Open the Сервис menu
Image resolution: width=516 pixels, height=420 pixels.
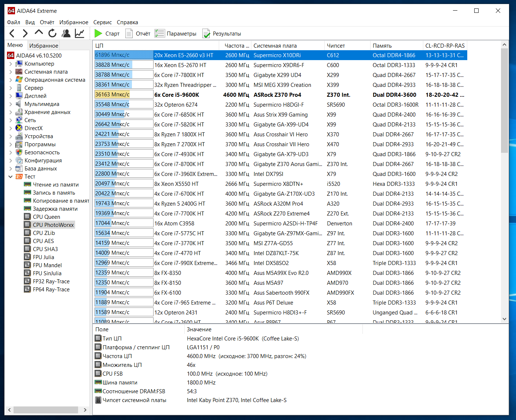pyautogui.click(x=103, y=22)
